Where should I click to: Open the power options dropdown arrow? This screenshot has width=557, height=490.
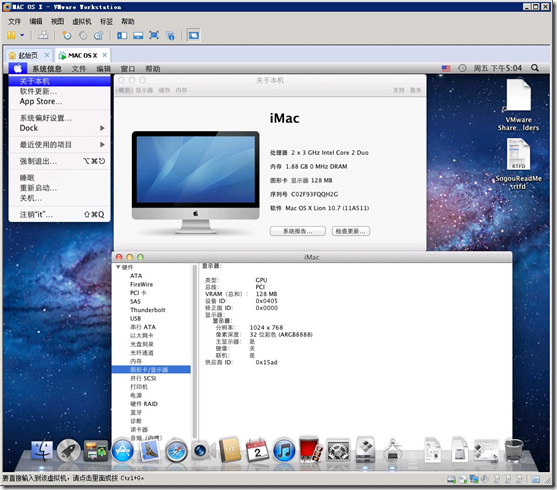pyautogui.click(x=22, y=35)
